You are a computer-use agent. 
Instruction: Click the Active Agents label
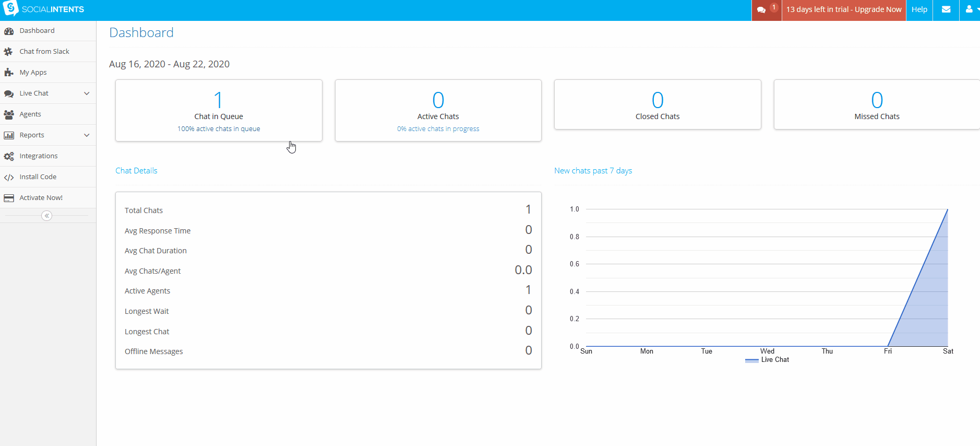coord(147,291)
